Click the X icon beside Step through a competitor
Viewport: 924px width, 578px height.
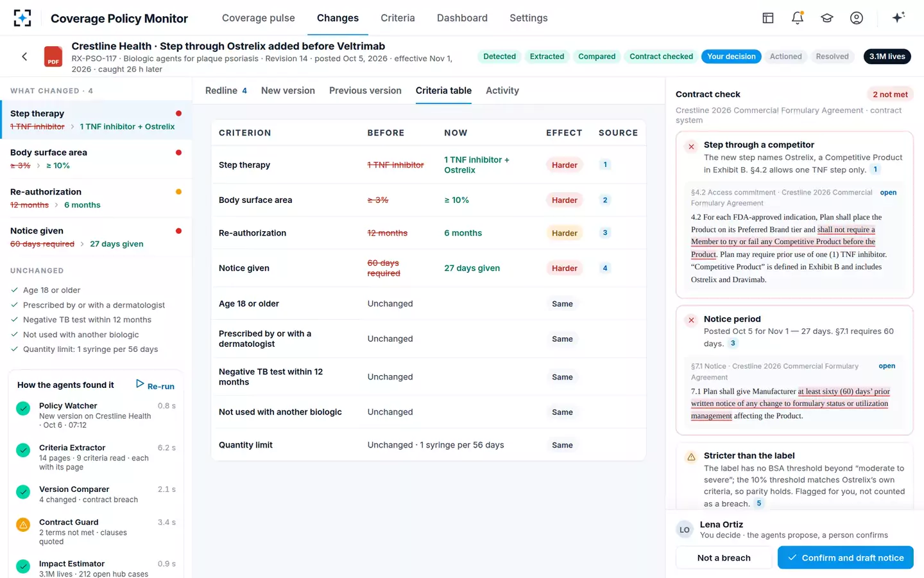click(x=691, y=146)
